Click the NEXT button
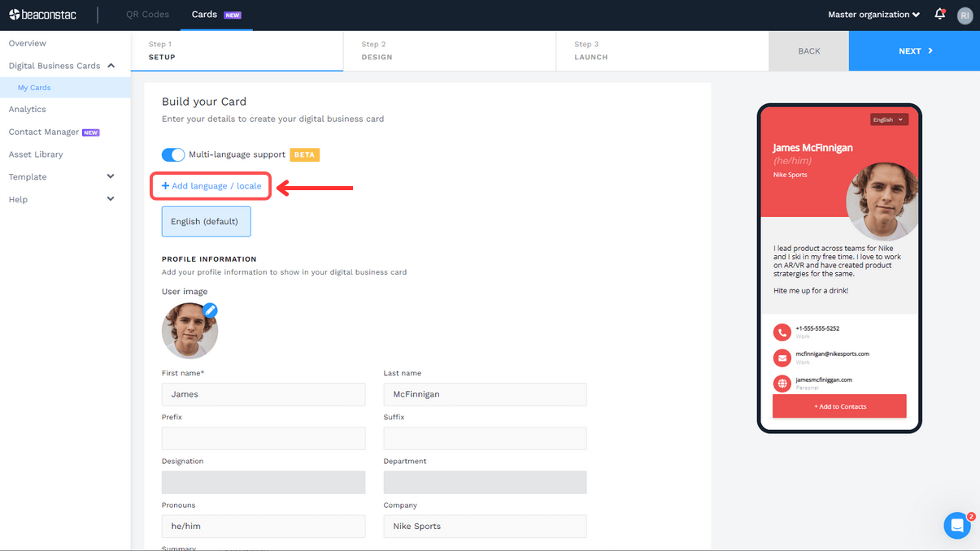 click(x=914, y=51)
